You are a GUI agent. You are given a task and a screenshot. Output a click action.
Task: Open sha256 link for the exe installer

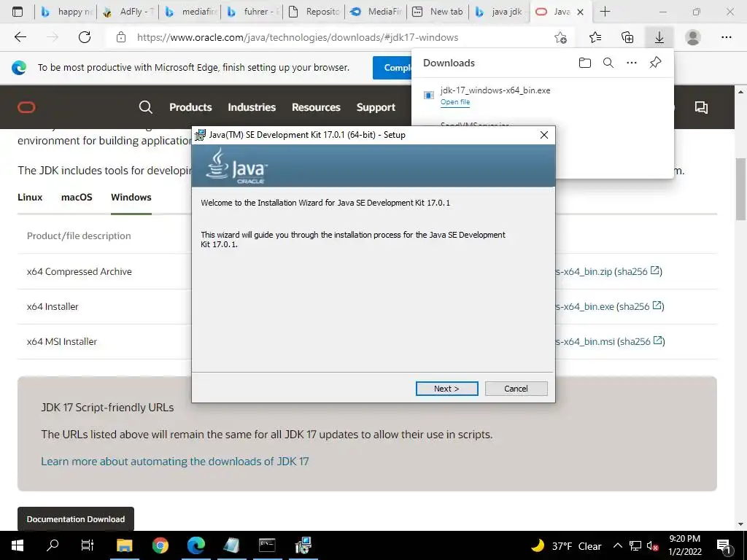pyautogui.click(x=640, y=307)
